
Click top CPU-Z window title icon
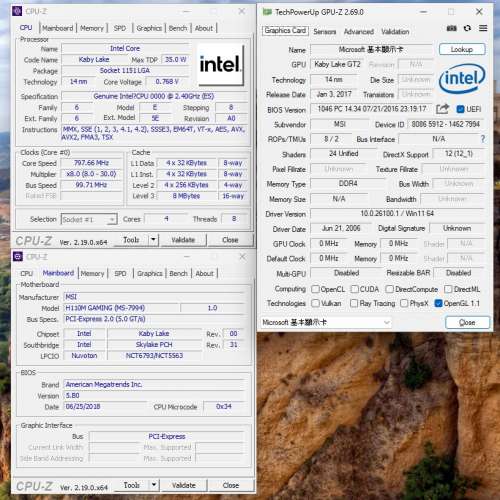pos(17,11)
